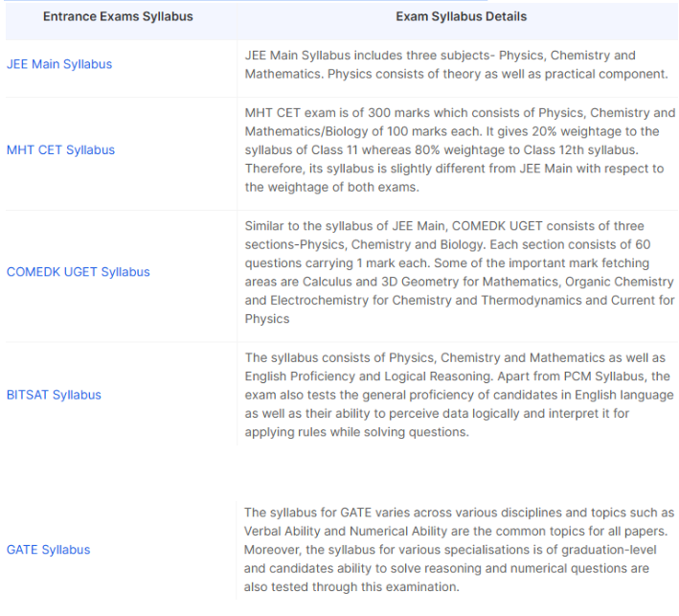Visit the BITSAT Syllabus link
Screen dimensions: 679x616
pyautogui.click(x=54, y=395)
